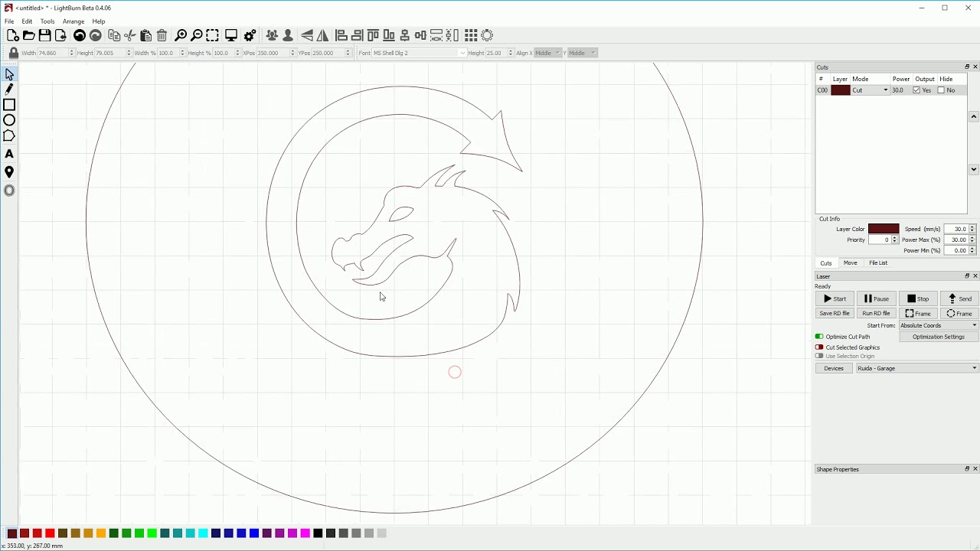Open the Tools menu
The image size is (980, 551).
(47, 21)
